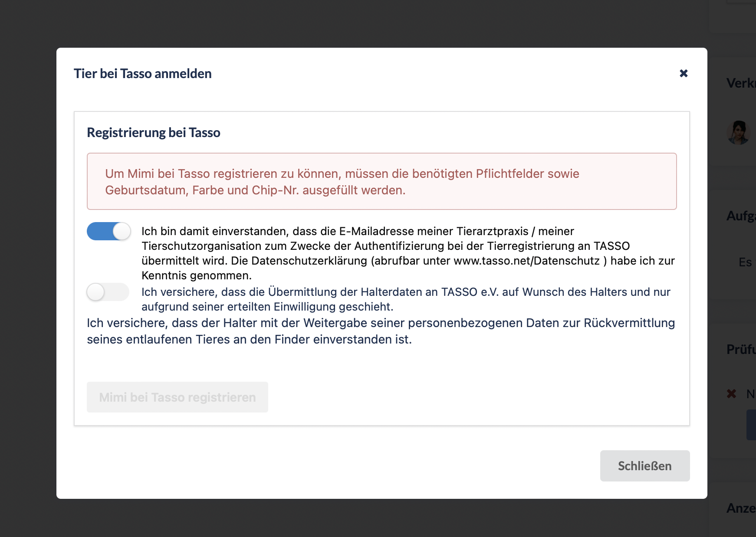Click the Halterdaten an TASSO e.V. consent text
This screenshot has width=756, height=537.
tap(406, 299)
